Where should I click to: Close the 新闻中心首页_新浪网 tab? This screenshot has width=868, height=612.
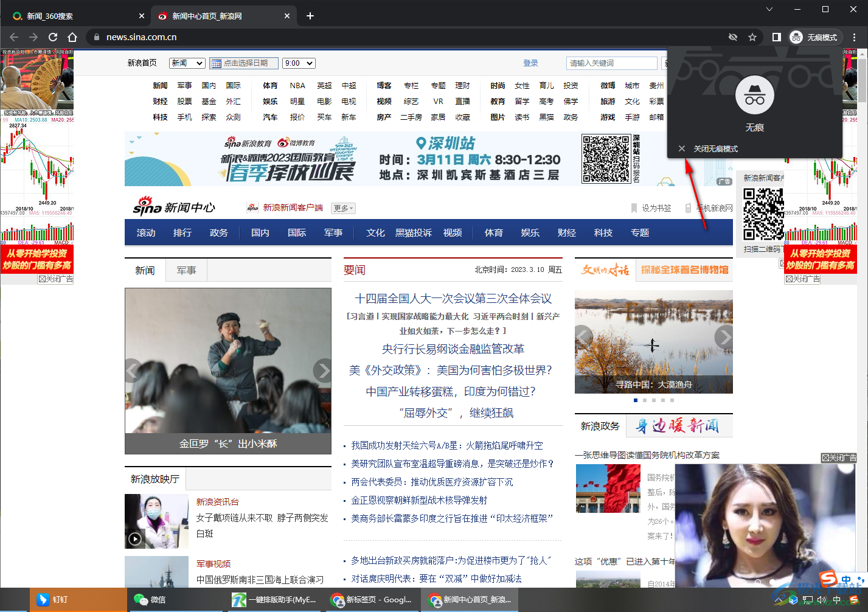point(287,16)
